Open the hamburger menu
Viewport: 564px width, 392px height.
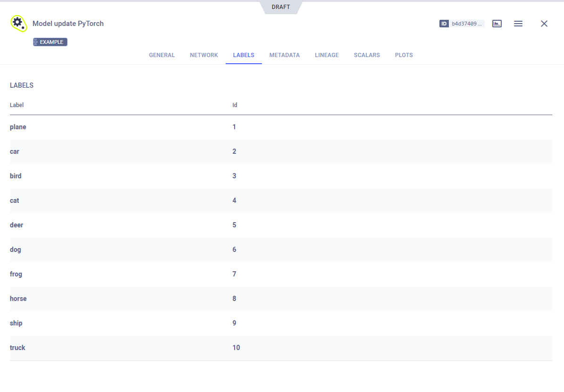click(x=518, y=24)
